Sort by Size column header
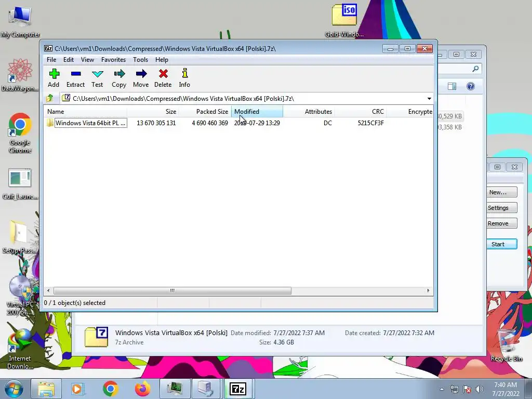The height and width of the screenshot is (399, 532). pos(153,112)
